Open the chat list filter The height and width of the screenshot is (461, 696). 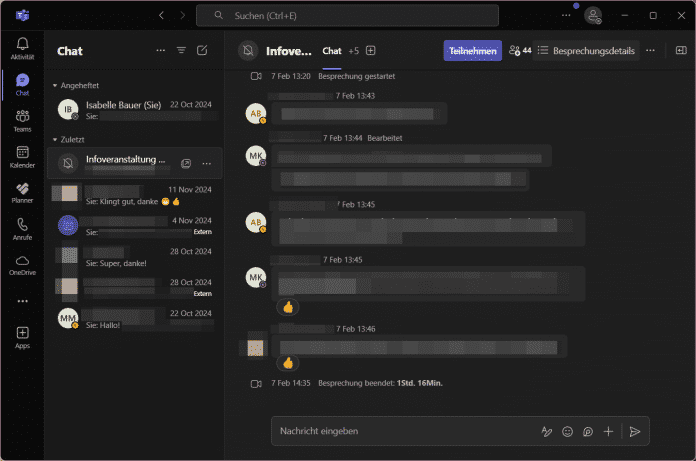181,51
